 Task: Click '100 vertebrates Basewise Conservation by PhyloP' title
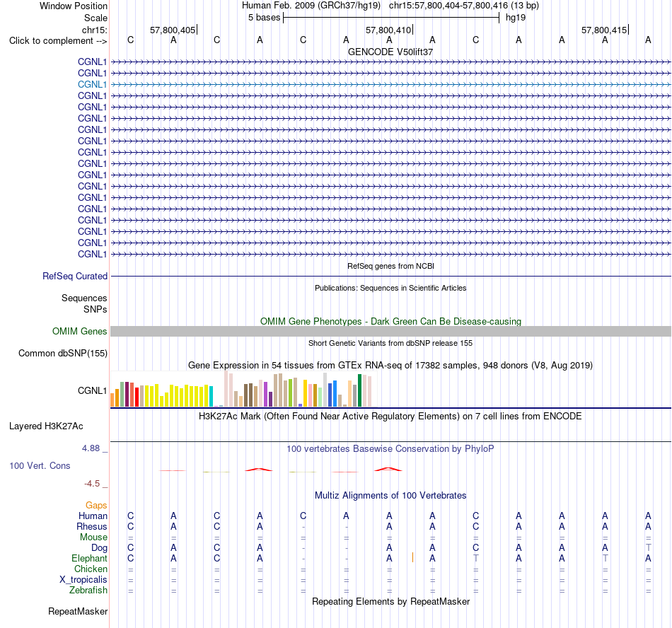[390, 449]
